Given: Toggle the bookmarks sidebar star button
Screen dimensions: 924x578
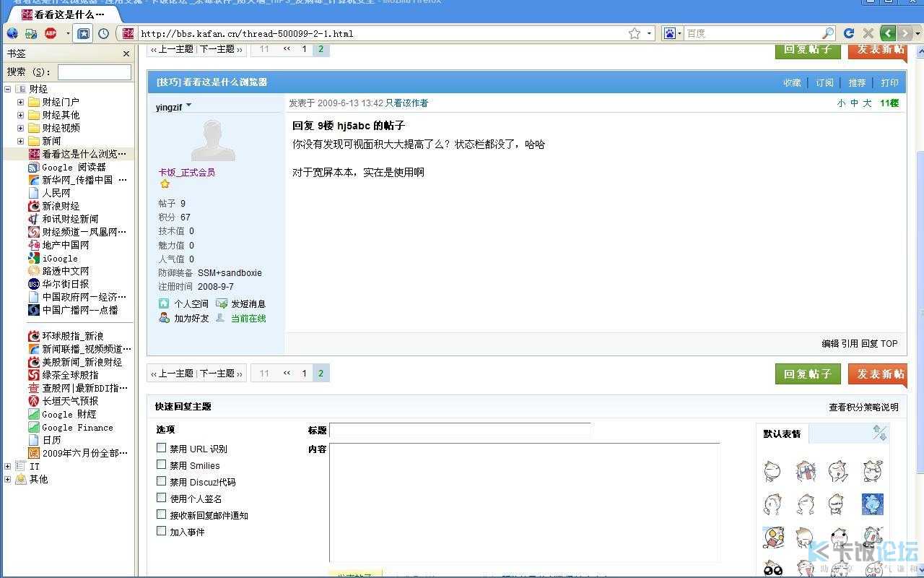Looking at the screenshot, I should tap(84, 33).
